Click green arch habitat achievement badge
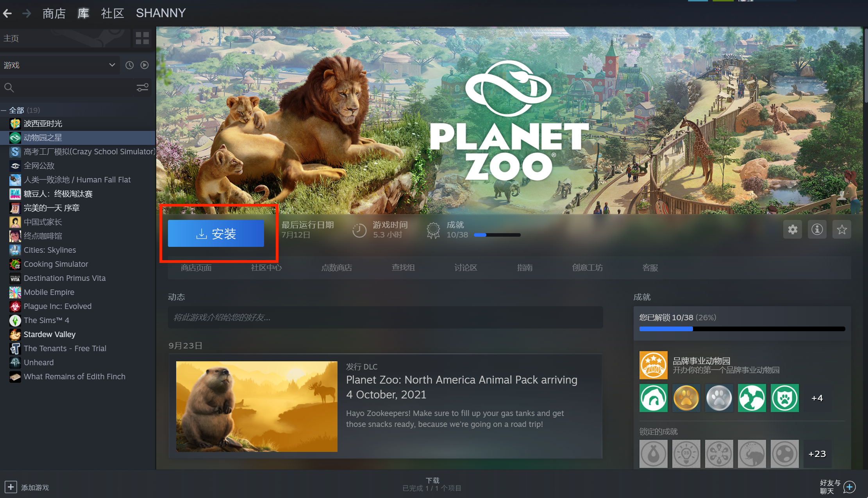 tap(654, 398)
